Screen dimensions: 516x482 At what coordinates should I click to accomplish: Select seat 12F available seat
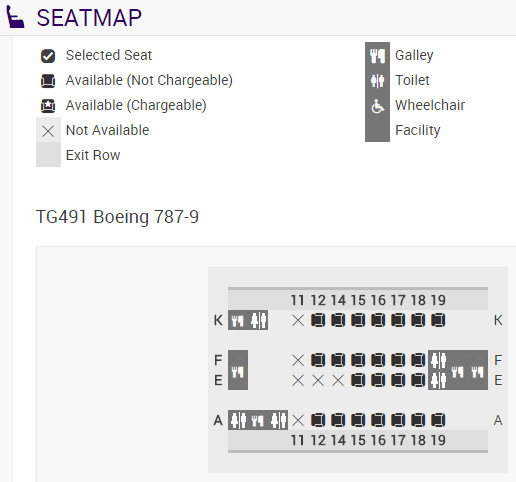[x=318, y=360]
